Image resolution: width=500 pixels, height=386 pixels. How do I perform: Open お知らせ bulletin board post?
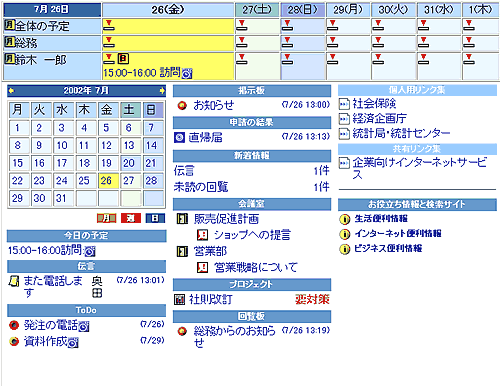click(214, 105)
